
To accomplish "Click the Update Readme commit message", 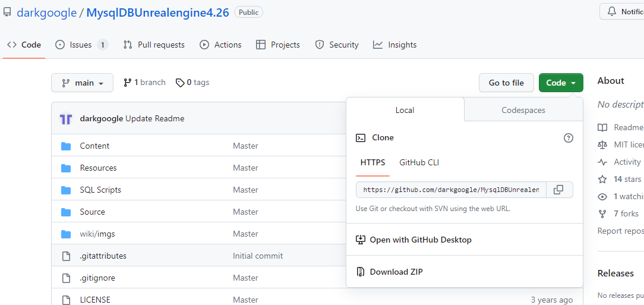I will click(x=155, y=119).
